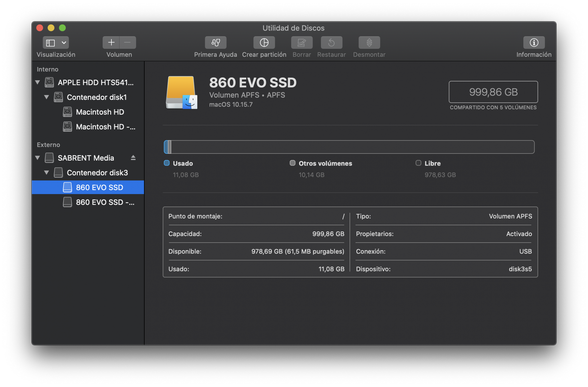Click the disk usage bar
The image size is (588, 387).
349,147
